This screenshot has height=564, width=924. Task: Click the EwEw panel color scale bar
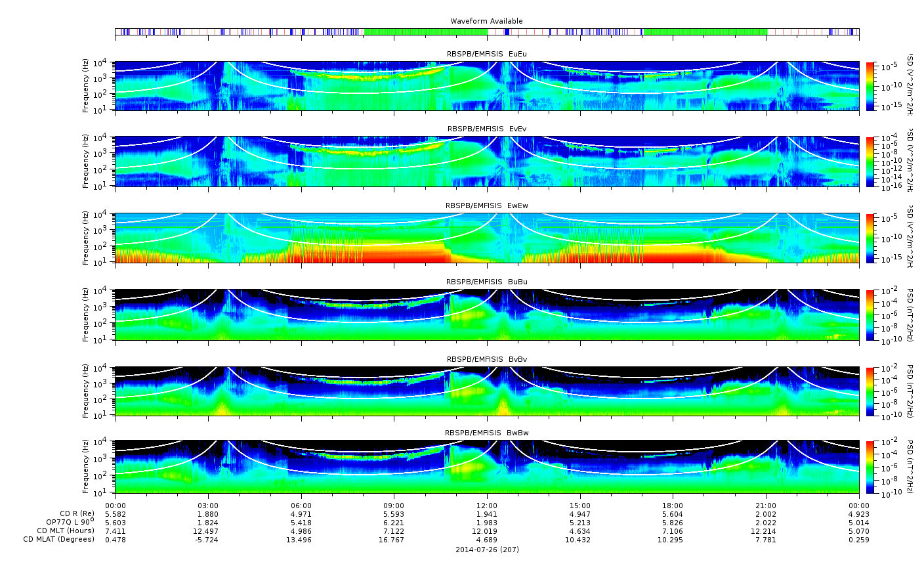click(871, 238)
